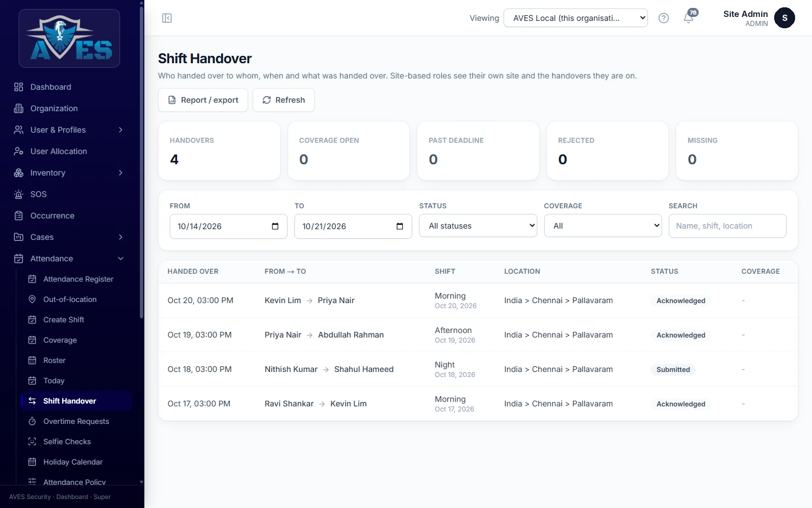Click the Name, shift, location search box

pos(727,226)
